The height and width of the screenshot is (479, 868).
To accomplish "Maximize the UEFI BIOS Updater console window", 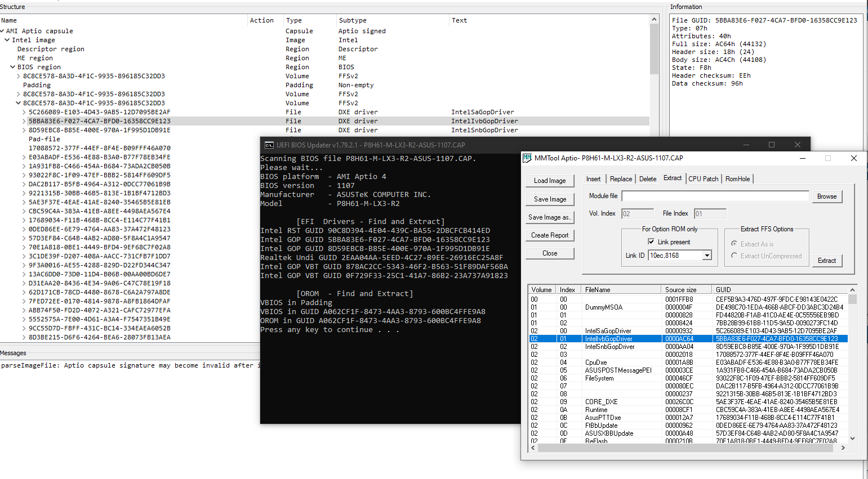I will click(x=772, y=145).
